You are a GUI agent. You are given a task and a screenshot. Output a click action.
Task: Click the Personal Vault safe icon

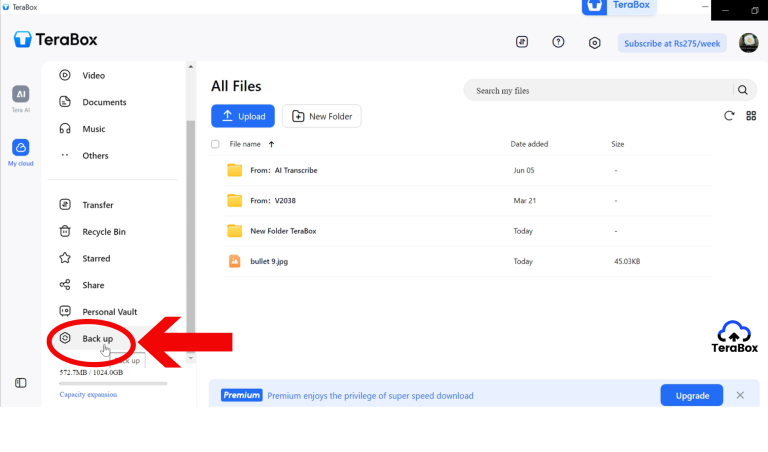point(65,311)
